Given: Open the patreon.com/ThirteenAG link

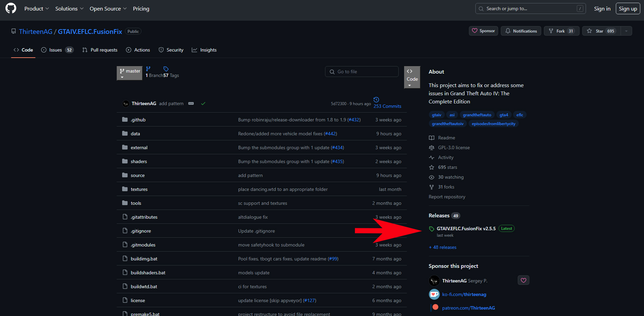Looking at the screenshot, I should pos(469,308).
